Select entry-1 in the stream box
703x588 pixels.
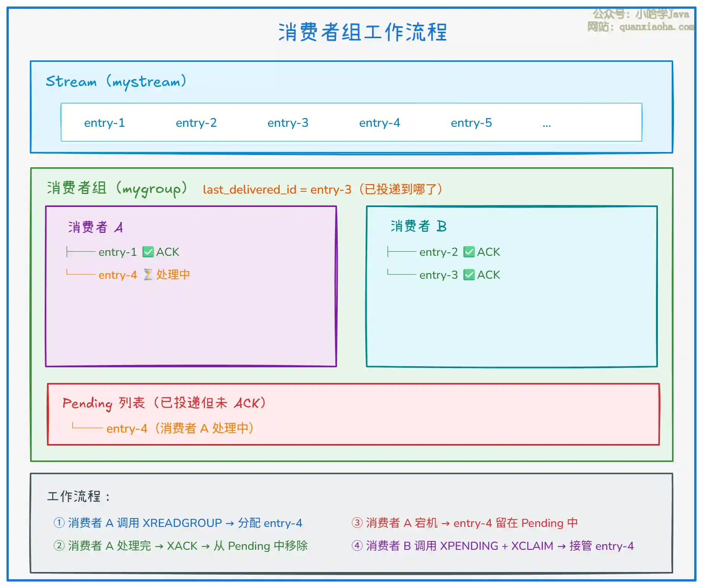(104, 123)
